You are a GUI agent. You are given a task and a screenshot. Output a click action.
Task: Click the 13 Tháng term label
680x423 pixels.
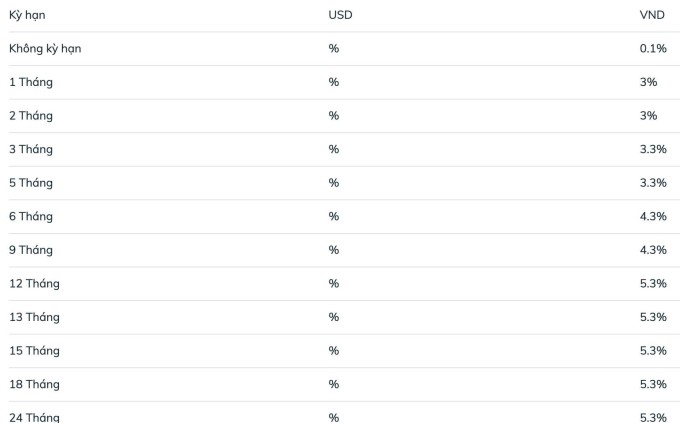[34, 317]
